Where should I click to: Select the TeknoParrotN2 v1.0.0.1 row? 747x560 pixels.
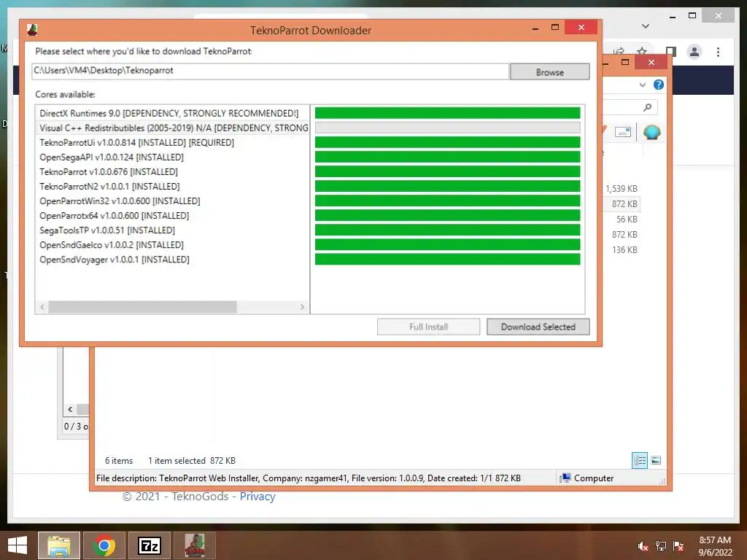[x=172, y=186]
